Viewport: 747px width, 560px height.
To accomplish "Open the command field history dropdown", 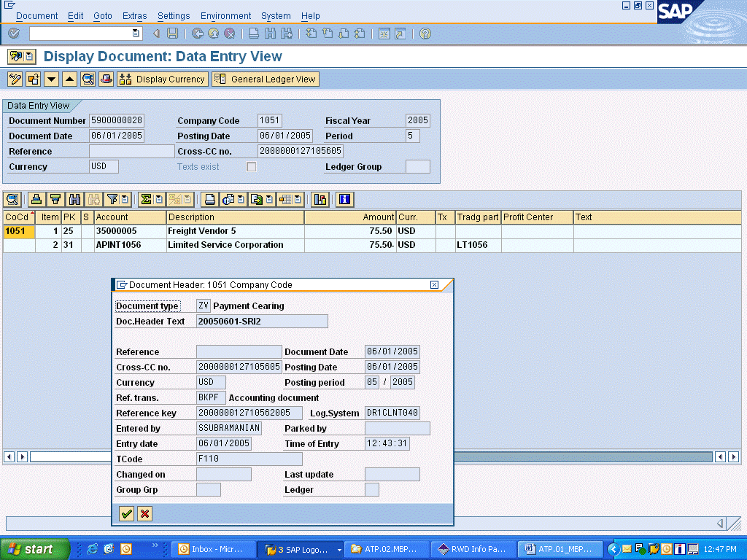I will 136,34.
